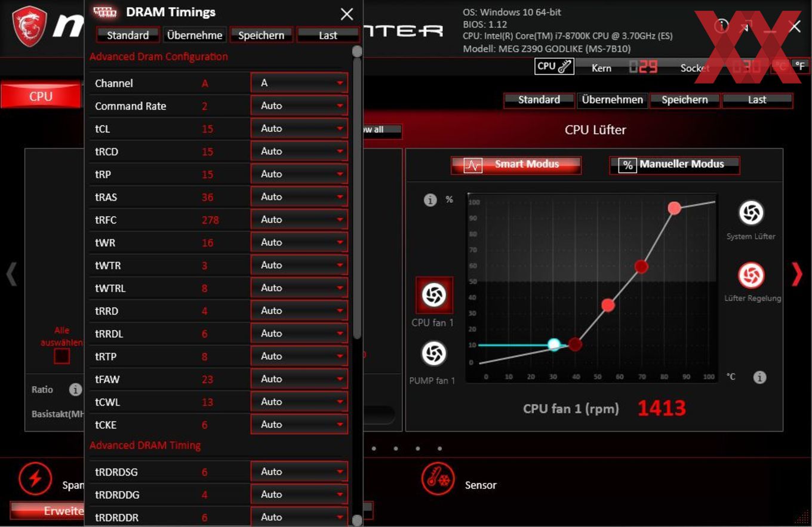
Task: Select the CPU fan 1 icon
Action: click(434, 295)
